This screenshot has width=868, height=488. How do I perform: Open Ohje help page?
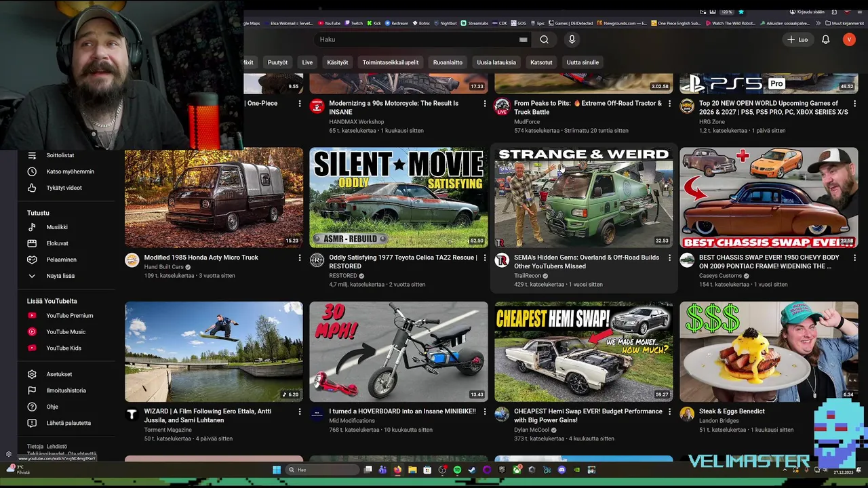pos(52,407)
